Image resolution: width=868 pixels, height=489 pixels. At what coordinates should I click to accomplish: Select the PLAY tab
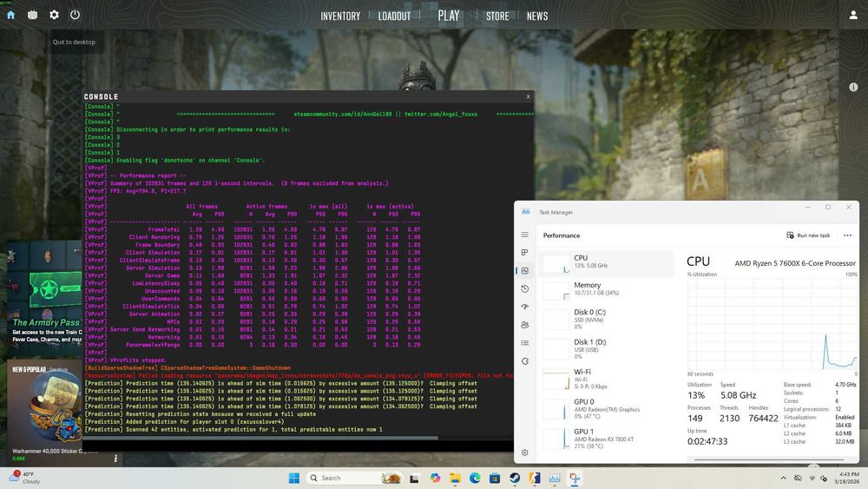(x=449, y=16)
